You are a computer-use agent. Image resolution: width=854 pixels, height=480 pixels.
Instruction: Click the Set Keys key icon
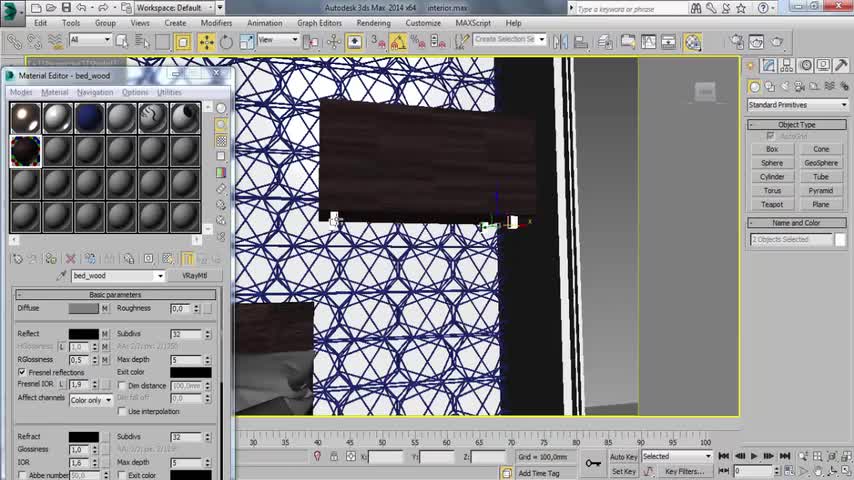[593, 464]
